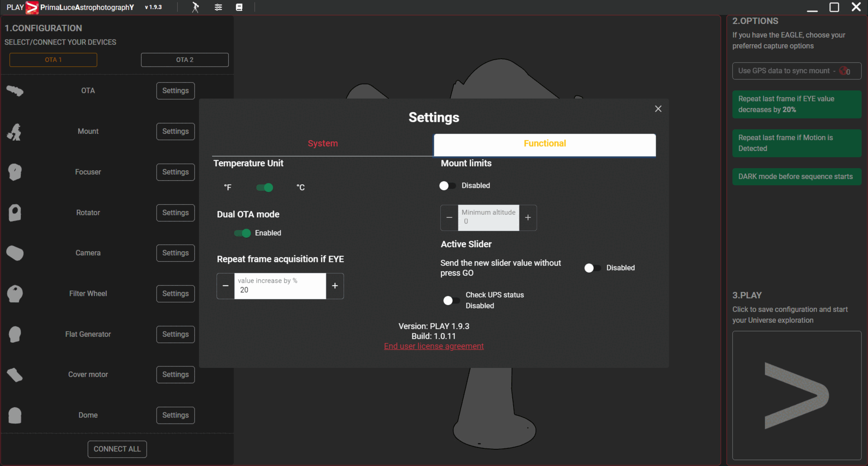Click the Flat Generator device icon
868x466 pixels.
coord(15,334)
